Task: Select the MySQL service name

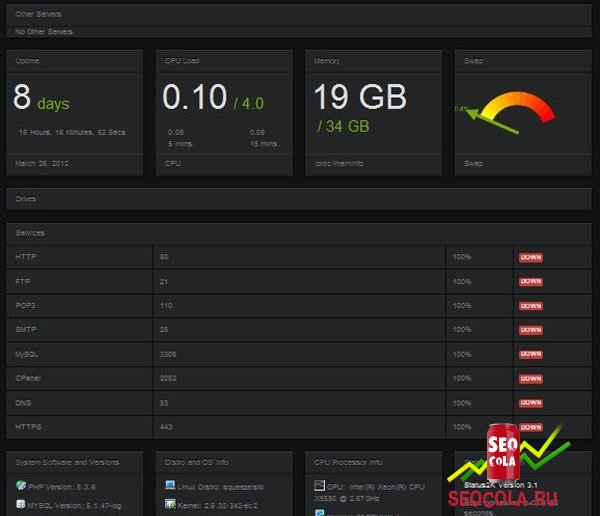Action: point(26,354)
